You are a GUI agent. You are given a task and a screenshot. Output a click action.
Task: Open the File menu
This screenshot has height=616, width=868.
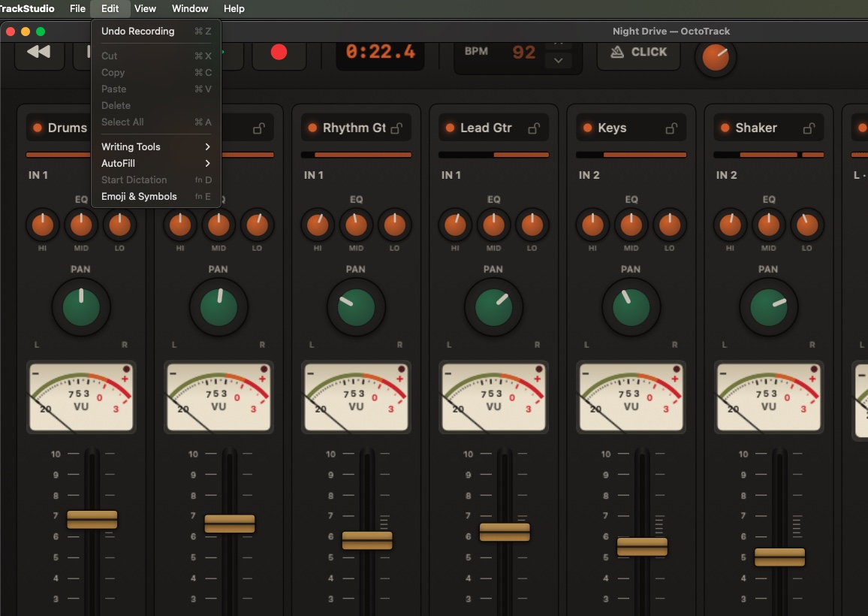(x=77, y=8)
